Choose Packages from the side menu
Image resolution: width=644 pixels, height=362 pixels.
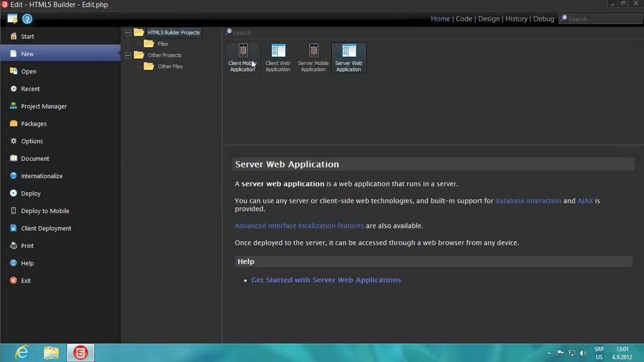click(x=60, y=123)
